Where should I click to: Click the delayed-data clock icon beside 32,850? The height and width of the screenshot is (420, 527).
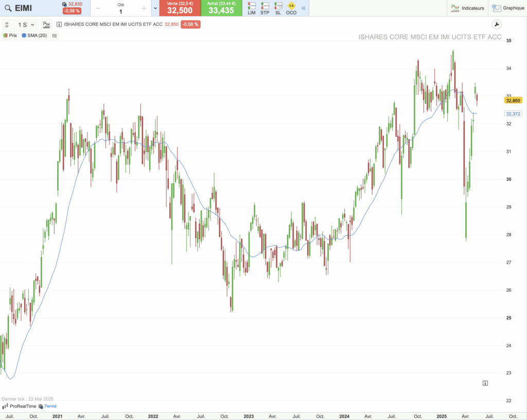point(64,4)
